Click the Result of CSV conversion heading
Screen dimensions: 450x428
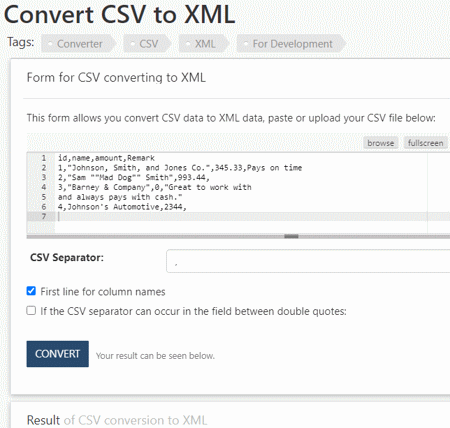pos(117,420)
